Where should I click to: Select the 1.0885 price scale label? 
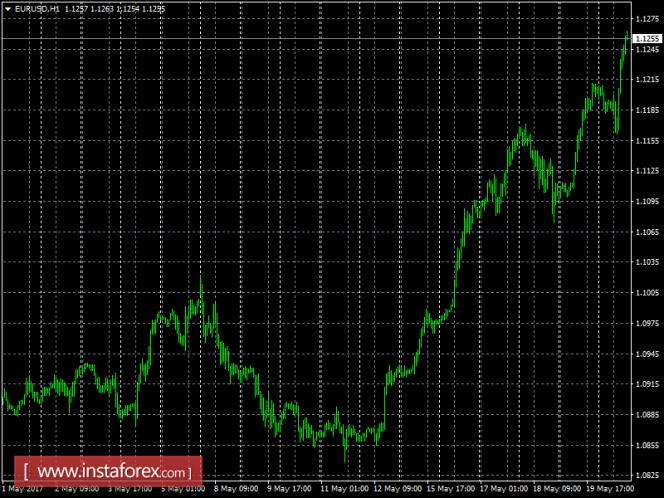647,414
